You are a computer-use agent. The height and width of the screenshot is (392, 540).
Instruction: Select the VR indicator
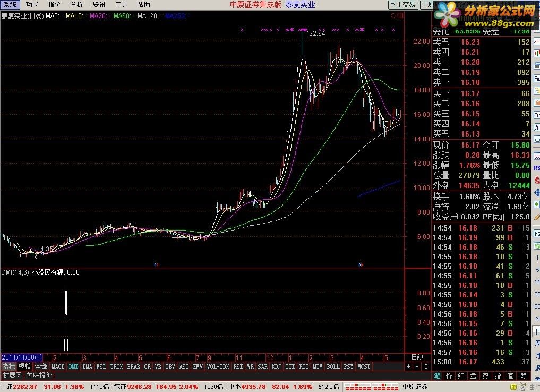pos(158,367)
